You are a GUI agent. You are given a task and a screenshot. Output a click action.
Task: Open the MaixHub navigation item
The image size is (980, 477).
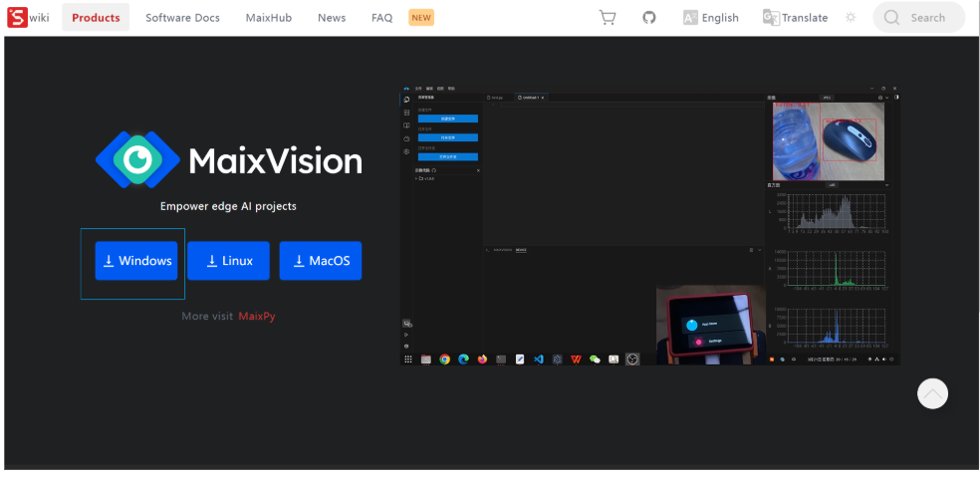(269, 18)
